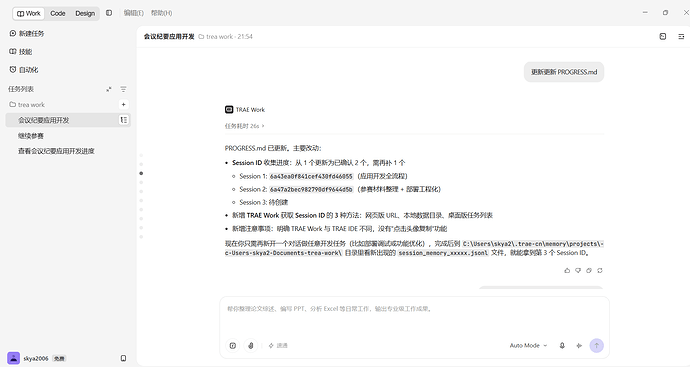Minimize the application window

[x=645, y=13]
